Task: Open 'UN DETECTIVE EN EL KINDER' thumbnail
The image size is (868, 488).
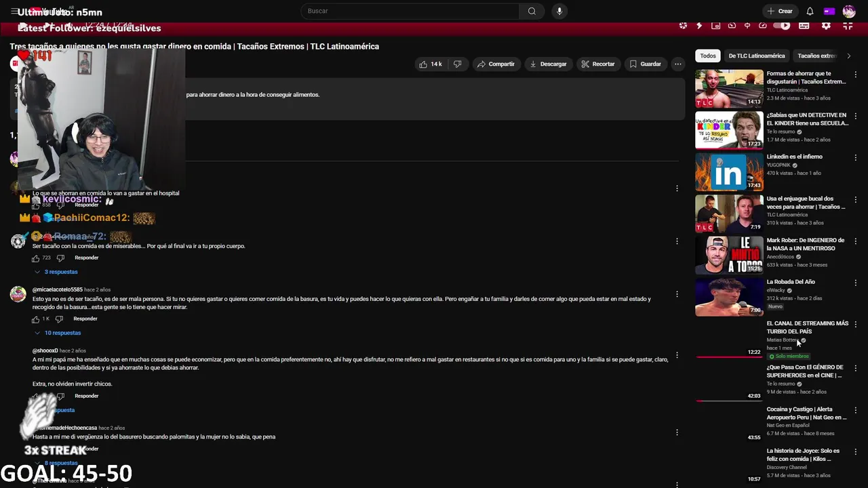Action: pos(729,130)
